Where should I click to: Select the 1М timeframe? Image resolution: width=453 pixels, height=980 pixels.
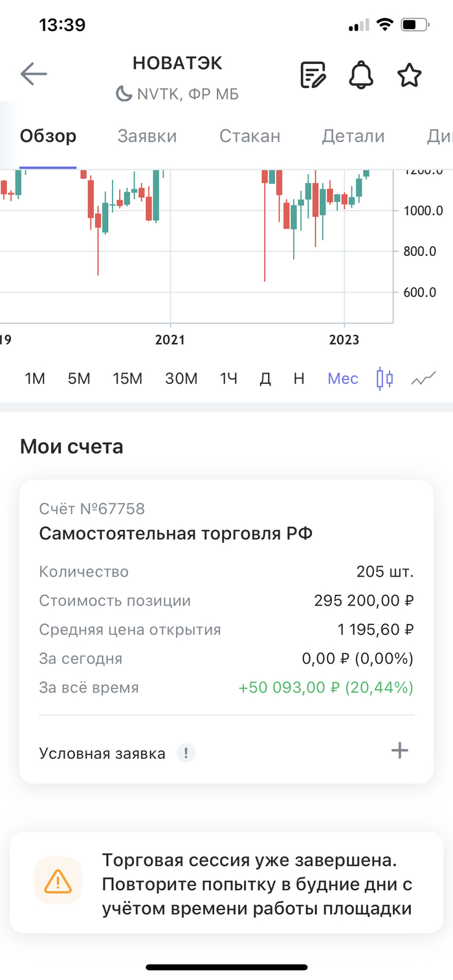pos(35,379)
